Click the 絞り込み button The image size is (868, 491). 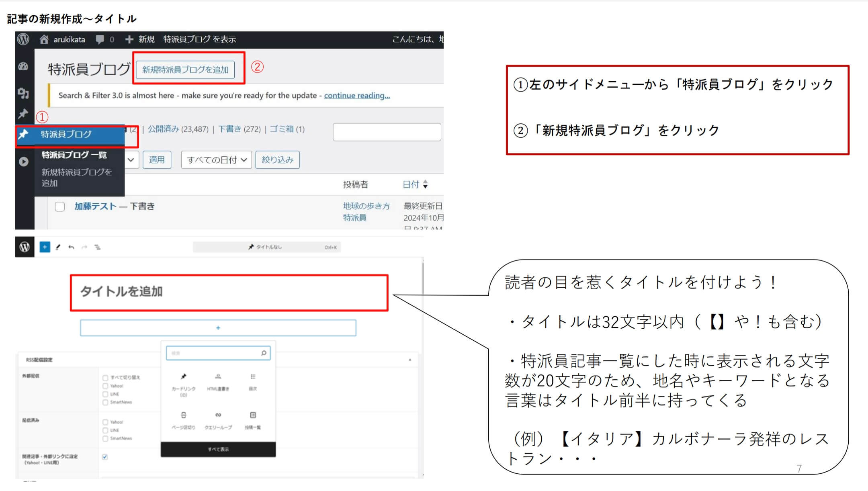(277, 160)
